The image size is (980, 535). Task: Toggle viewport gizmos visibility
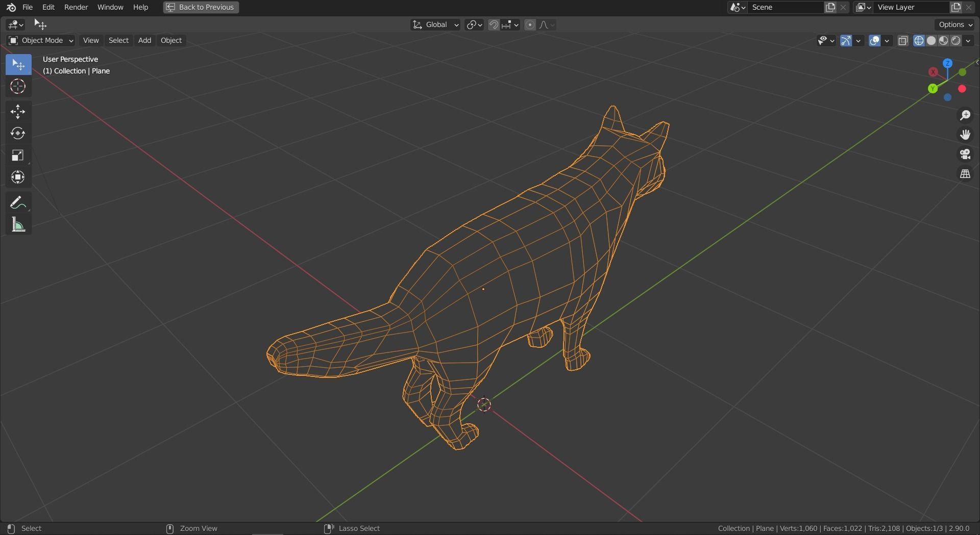[x=846, y=41]
